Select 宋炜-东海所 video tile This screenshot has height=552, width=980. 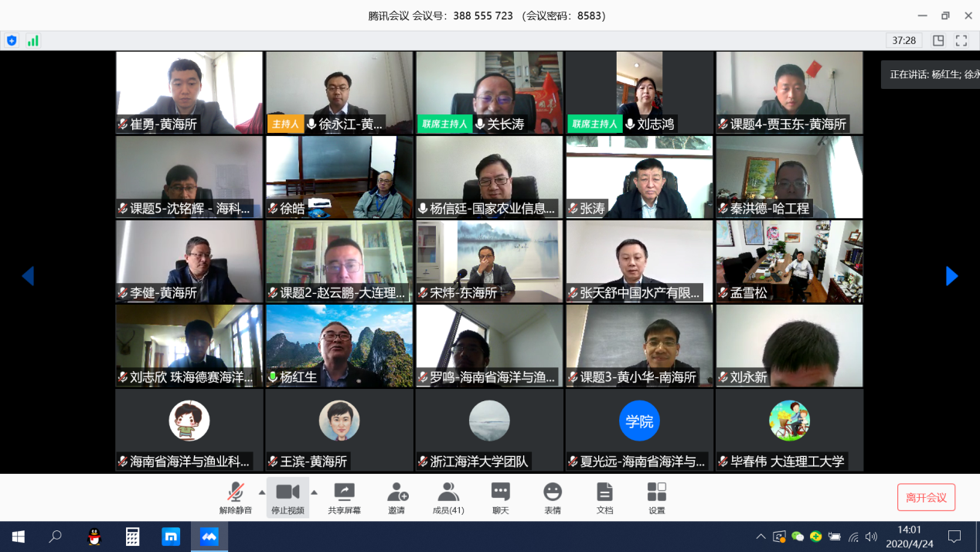pos(489,261)
